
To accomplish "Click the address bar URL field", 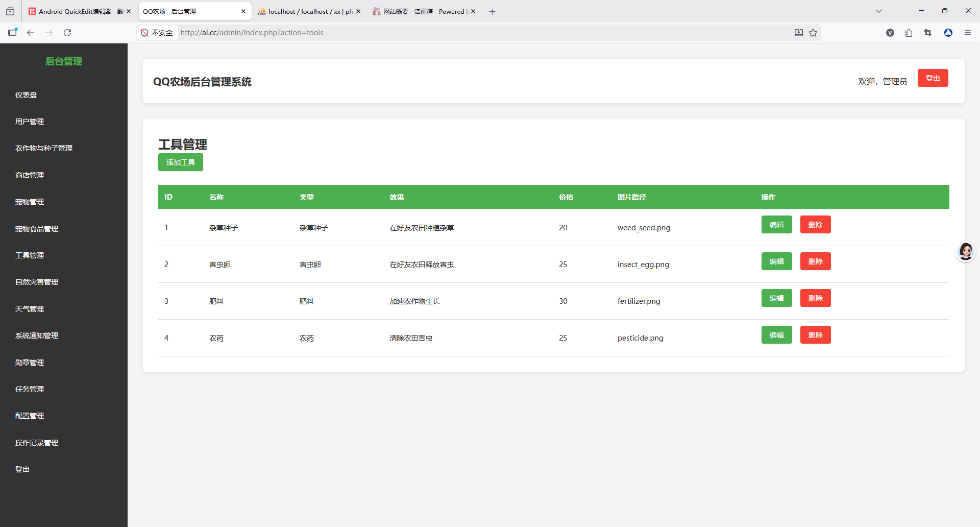I will [459, 33].
